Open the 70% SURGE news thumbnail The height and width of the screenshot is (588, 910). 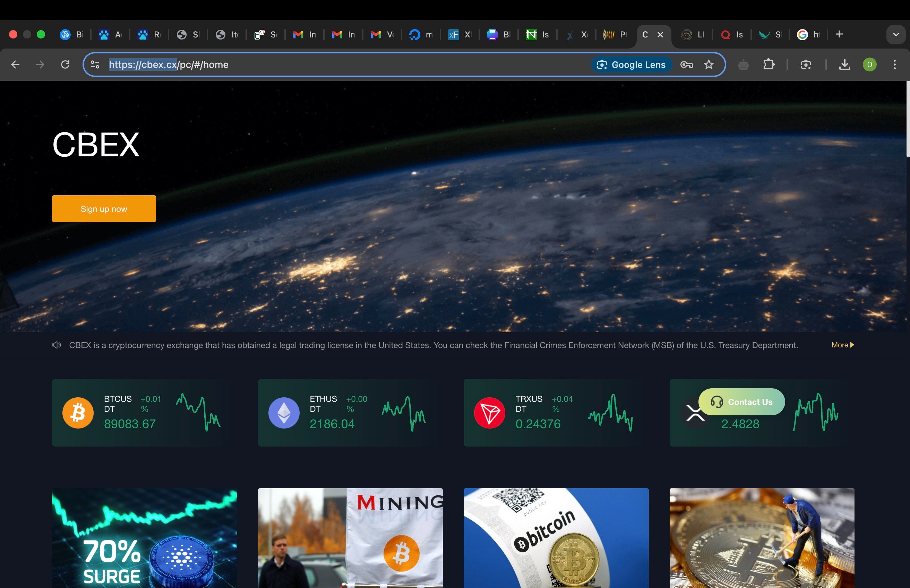144,538
